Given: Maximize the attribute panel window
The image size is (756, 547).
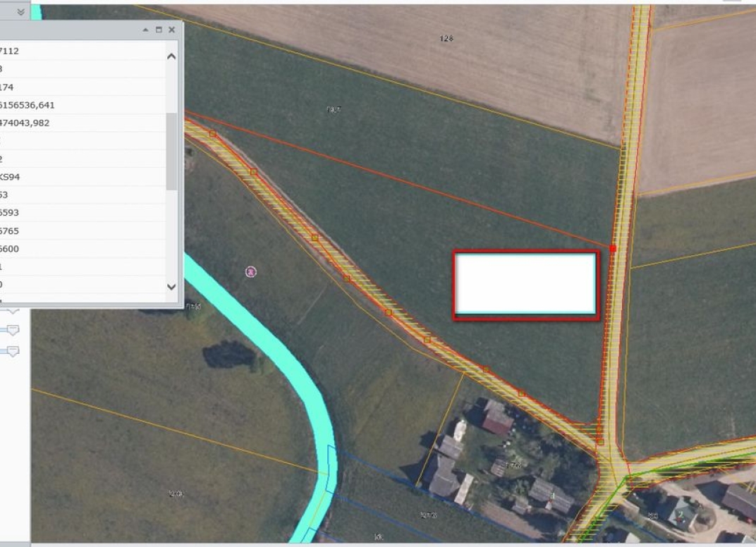Looking at the screenshot, I should [159, 30].
